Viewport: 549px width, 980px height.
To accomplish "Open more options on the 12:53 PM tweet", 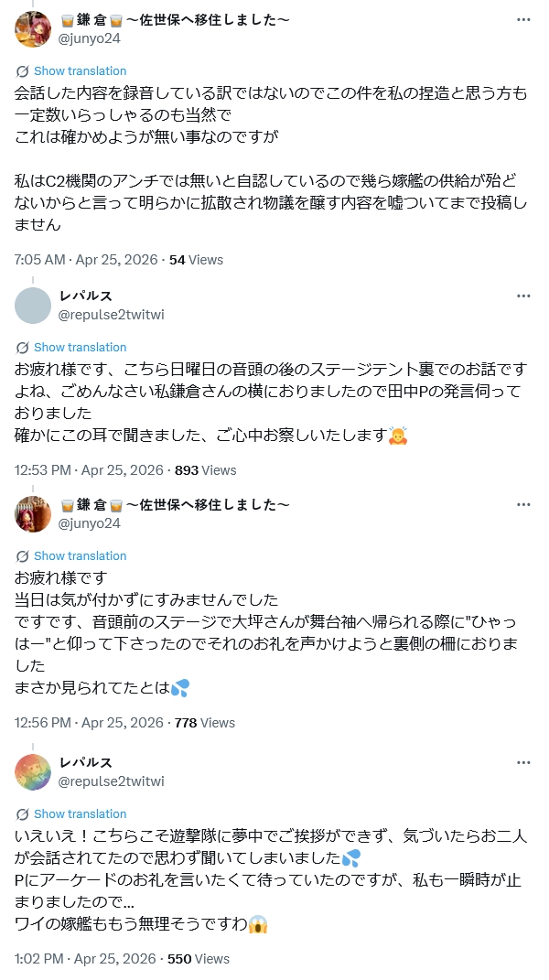I will pyautogui.click(x=523, y=296).
